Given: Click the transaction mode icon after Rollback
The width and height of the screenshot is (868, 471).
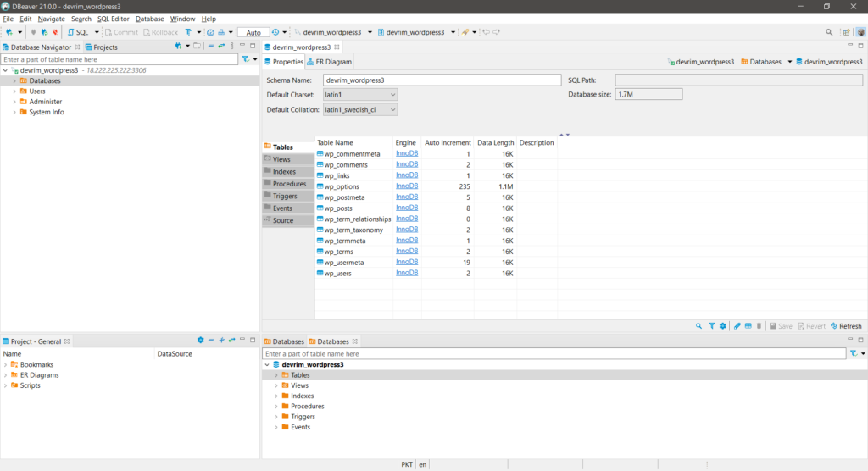Looking at the screenshot, I should point(189,32).
